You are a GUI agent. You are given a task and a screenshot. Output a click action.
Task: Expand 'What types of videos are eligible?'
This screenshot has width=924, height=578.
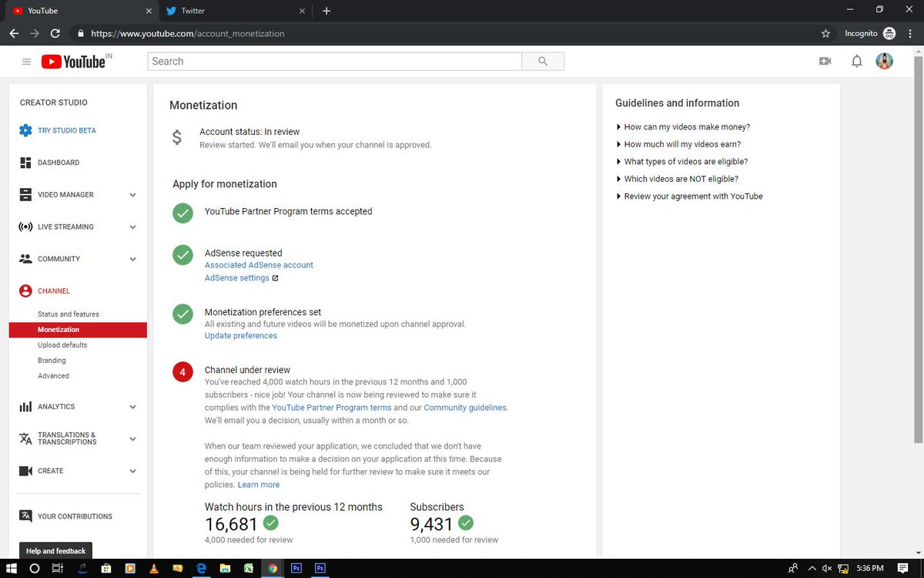pos(681,162)
